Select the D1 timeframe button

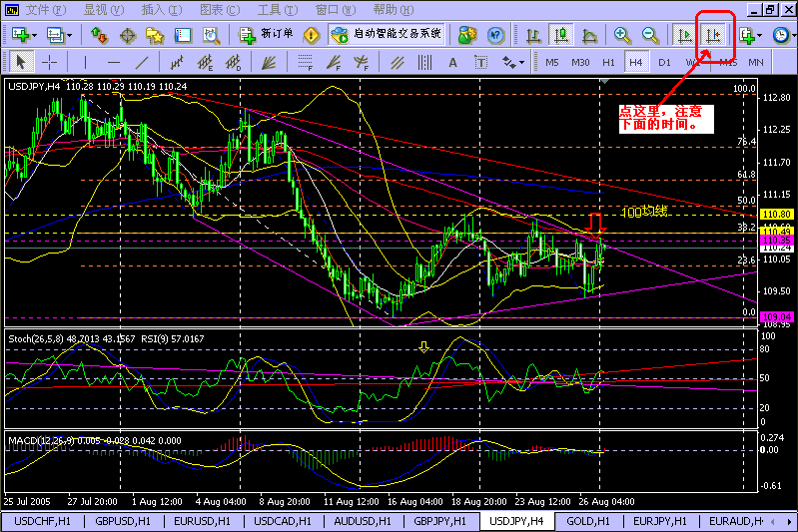664,62
